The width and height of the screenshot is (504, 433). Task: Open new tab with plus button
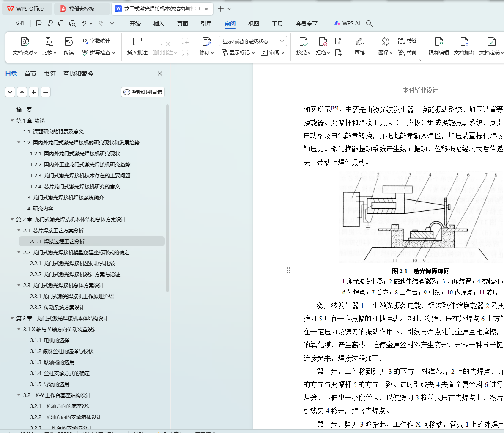coord(221,9)
